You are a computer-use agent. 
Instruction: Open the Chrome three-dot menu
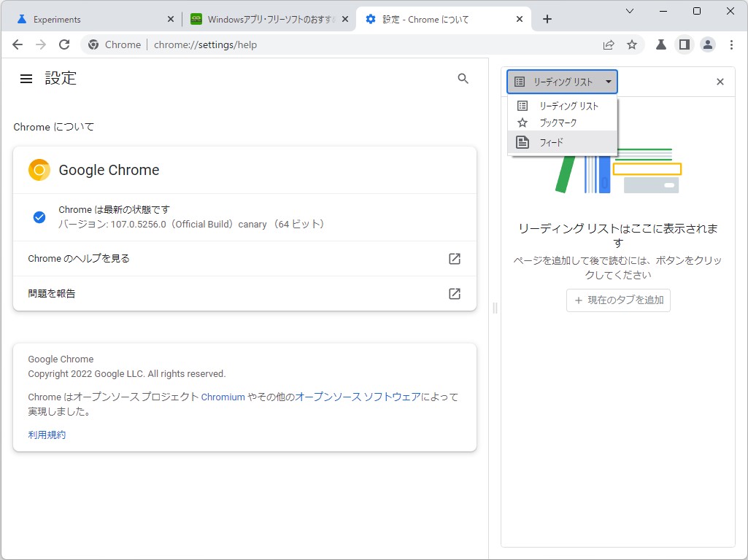coord(732,44)
